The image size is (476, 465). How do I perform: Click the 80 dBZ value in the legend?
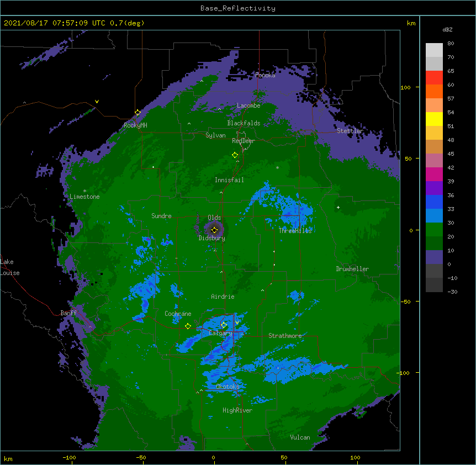[451, 44]
